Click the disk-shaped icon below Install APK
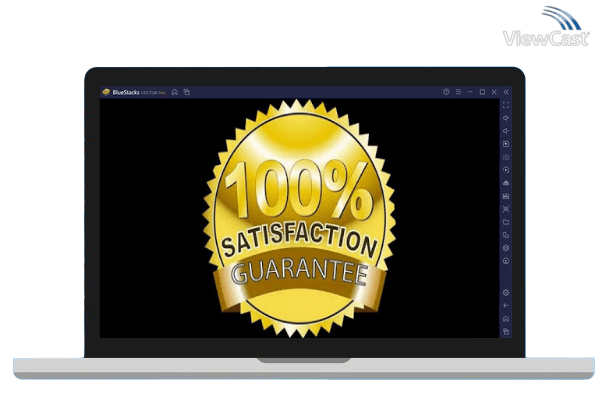Screen dimensions: 602x414 pyautogui.click(x=506, y=196)
